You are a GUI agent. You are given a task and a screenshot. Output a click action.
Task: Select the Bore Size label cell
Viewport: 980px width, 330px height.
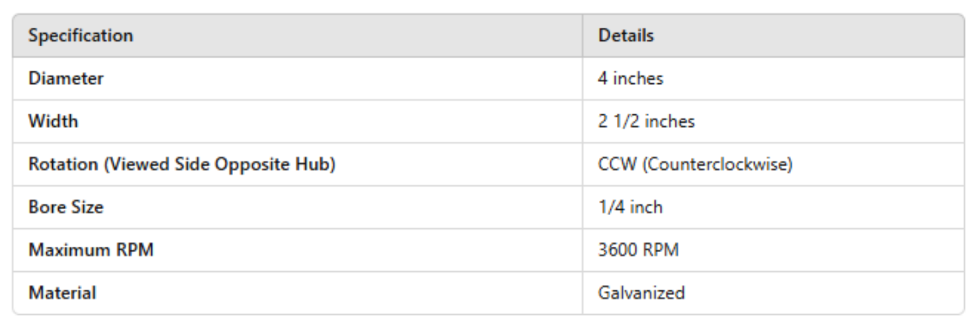(65, 207)
